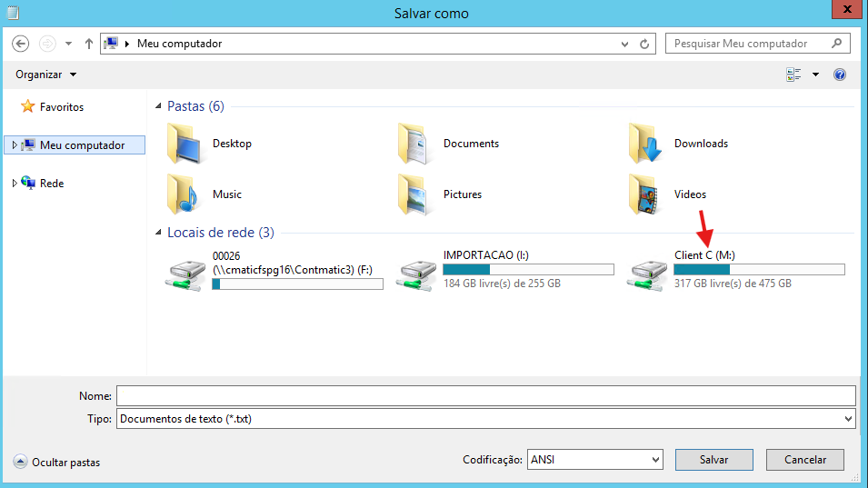The image size is (868, 488).
Task: Click the 317 GB livre(s) de 475 GB text
Action: 733,284
